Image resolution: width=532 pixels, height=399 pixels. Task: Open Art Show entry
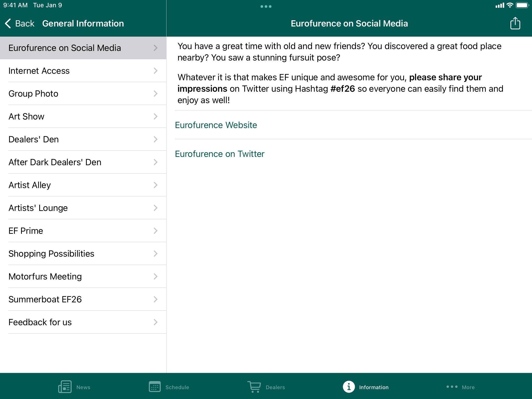tap(83, 116)
